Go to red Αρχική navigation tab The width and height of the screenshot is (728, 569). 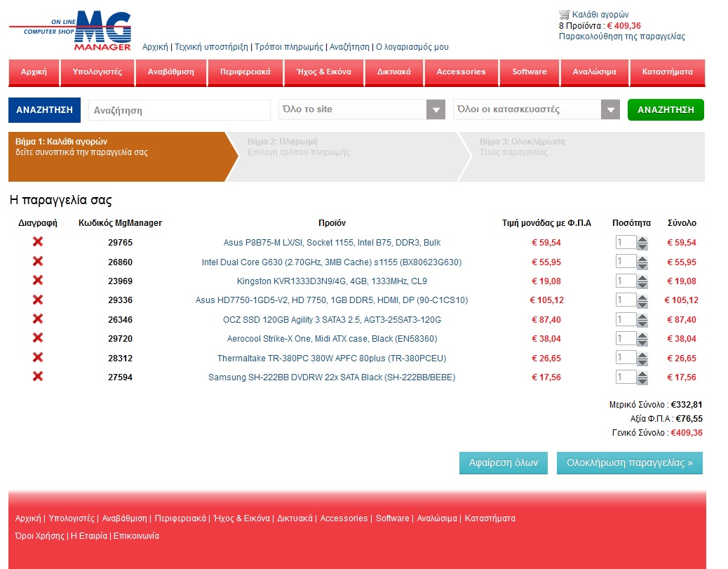click(x=34, y=72)
